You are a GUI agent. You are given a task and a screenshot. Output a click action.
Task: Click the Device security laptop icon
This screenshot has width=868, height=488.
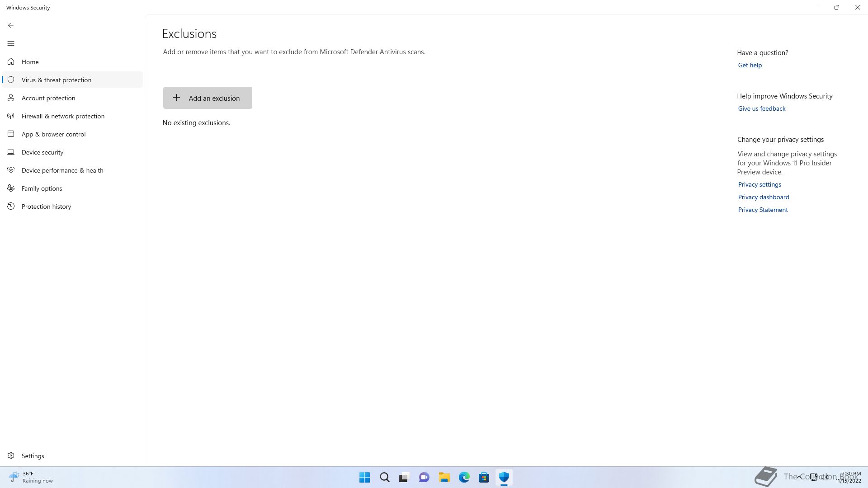coord(11,152)
